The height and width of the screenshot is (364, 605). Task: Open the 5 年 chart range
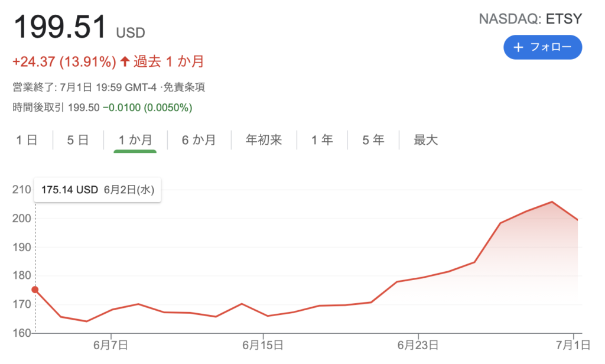(x=373, y=140)
